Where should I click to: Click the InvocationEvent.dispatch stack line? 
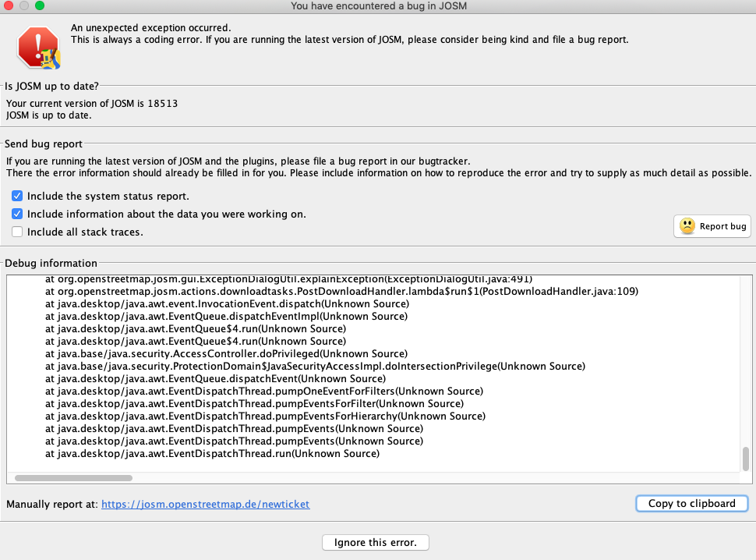point(227,304)
